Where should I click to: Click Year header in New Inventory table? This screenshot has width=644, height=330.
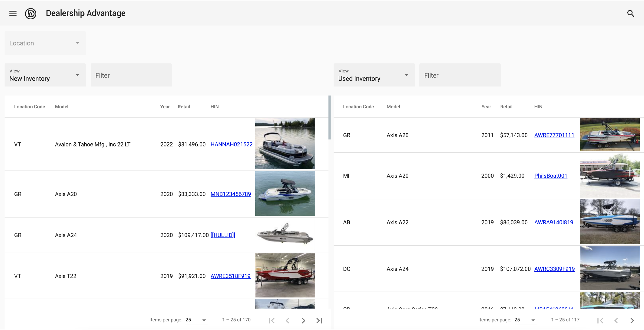165,107
